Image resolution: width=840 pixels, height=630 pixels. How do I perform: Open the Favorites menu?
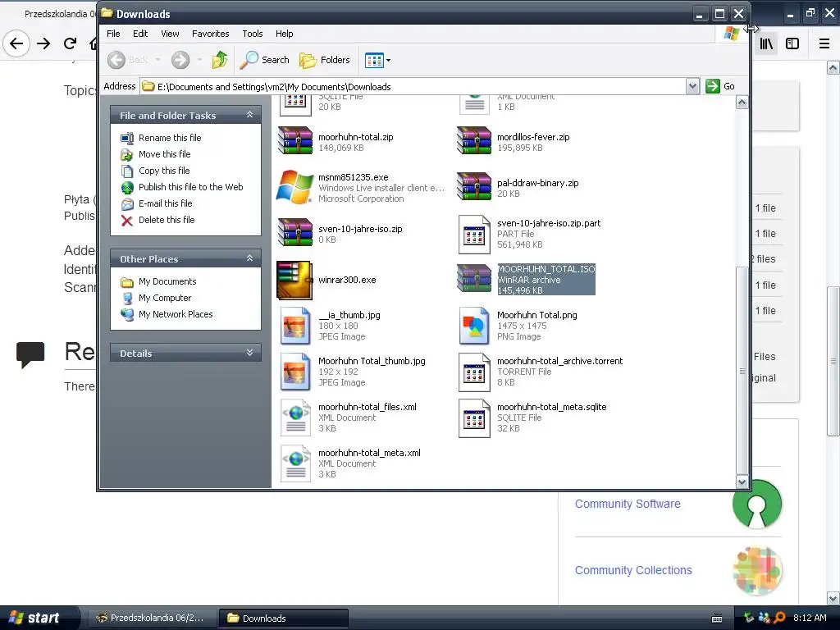pos(211,33)
